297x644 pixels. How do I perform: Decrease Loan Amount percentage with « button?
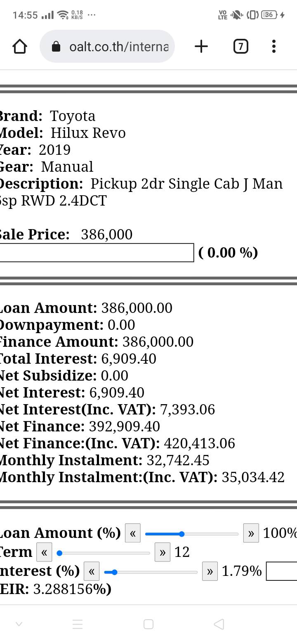(x=133, y=533)
